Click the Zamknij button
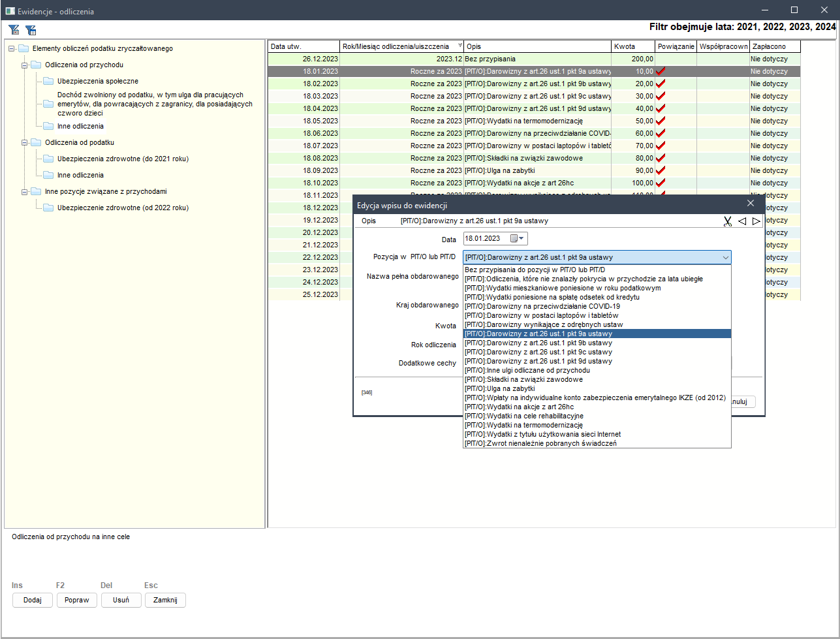The image size is (840, 639). pos(166,600)
